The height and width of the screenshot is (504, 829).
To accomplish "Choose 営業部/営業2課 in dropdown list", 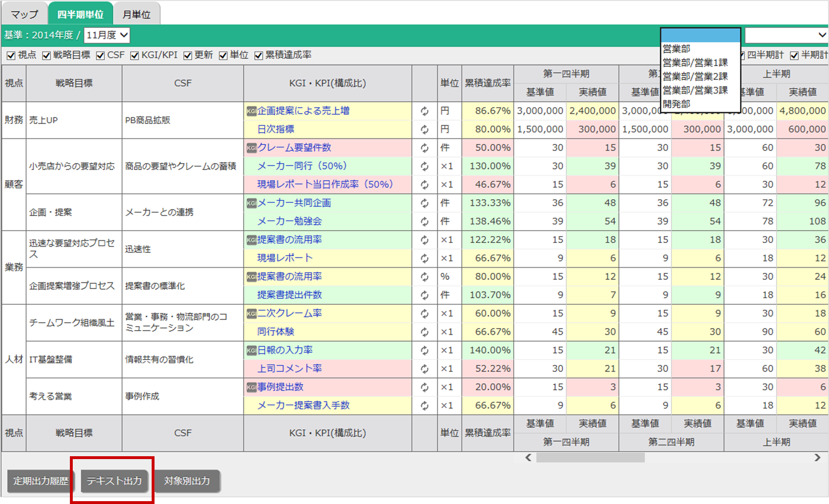I will (701, 76).
